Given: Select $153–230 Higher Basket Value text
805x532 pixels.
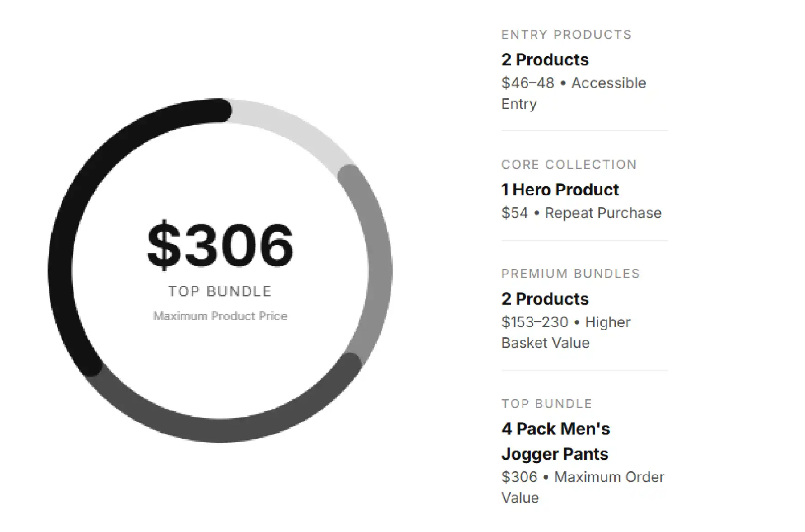Looking at the screenshot, I should (566, 333).
